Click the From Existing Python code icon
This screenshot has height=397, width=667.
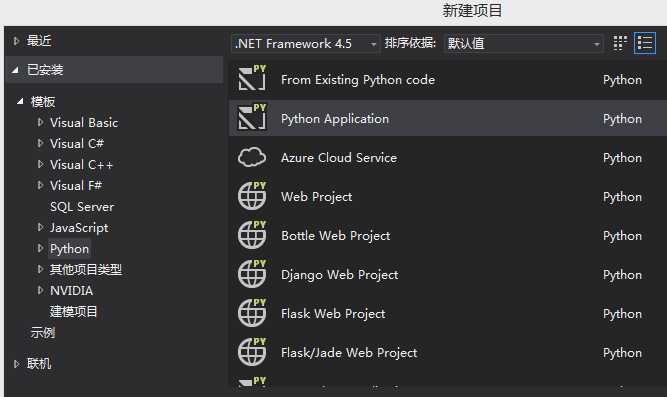pyautogui.click(x=252, y=78)
